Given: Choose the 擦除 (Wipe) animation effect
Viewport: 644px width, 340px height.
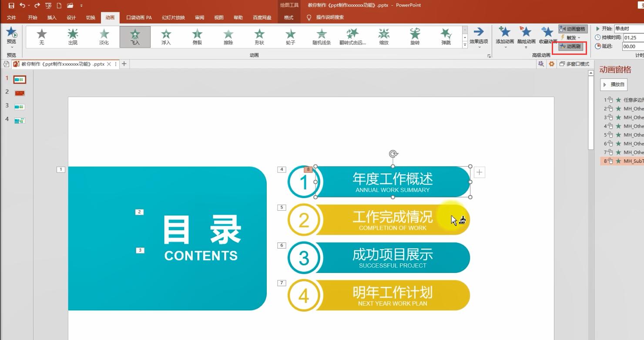Looking at the screenshot, I should [228, 37].
